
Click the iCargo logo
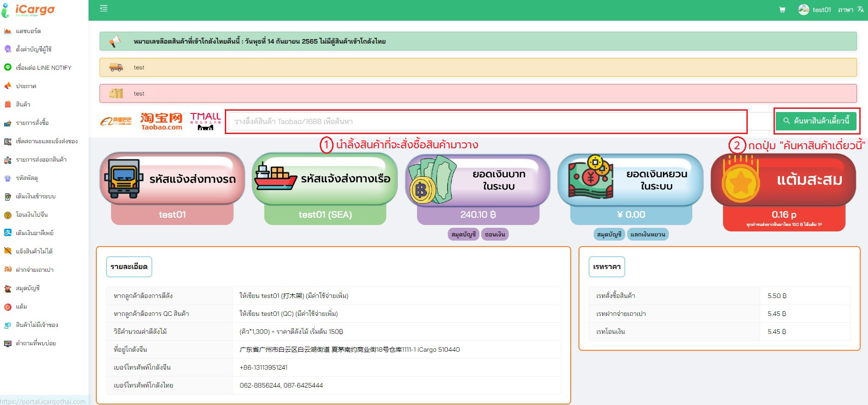point(29,10)
